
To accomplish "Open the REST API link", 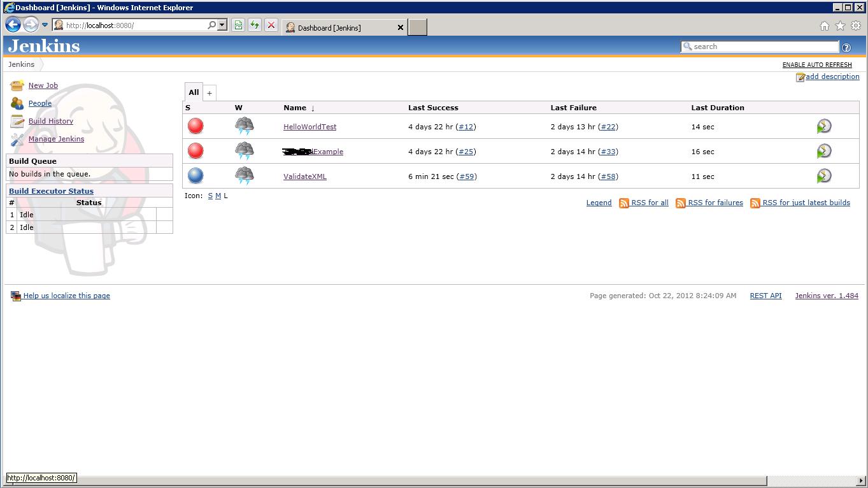I will coord(765,296).
